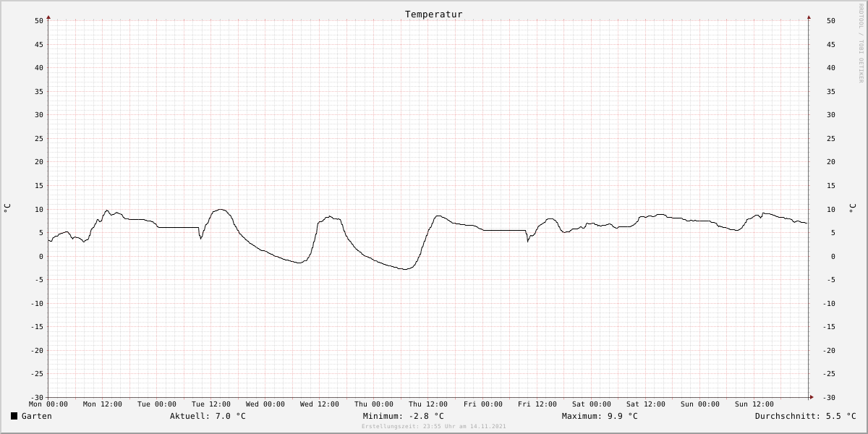Click the '45' label on the right axis
The image size is (868, 434).
tap(831, 44)
